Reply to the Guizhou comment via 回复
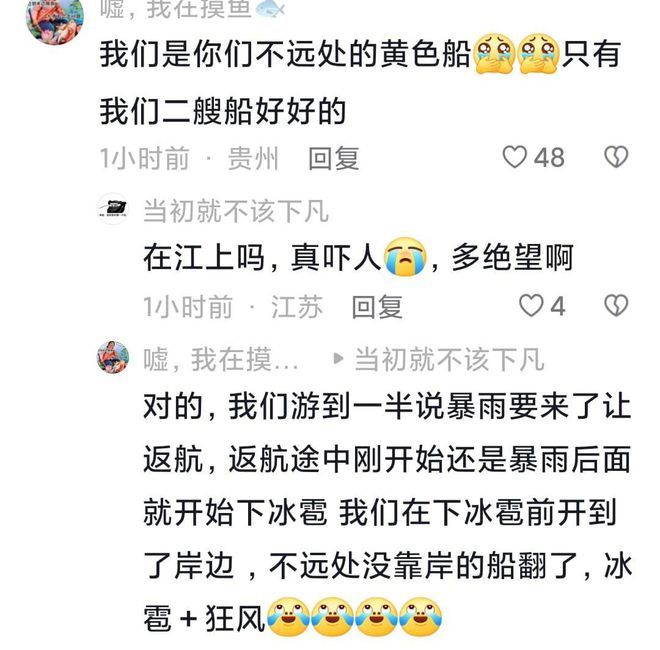Image resolution: width=660 pixels, height=650 pixels. point(334,159)
